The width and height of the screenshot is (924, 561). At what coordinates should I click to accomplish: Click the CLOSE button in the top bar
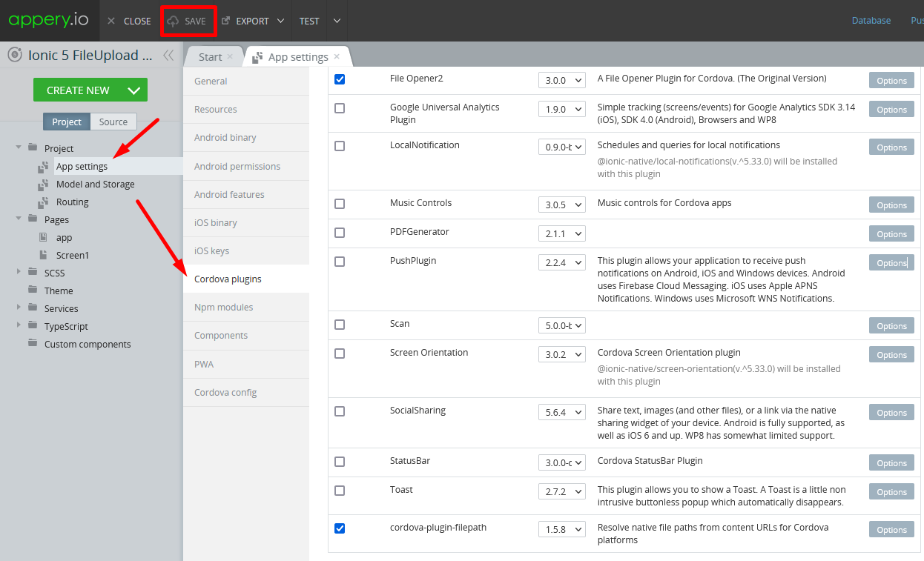click(129, 21)
